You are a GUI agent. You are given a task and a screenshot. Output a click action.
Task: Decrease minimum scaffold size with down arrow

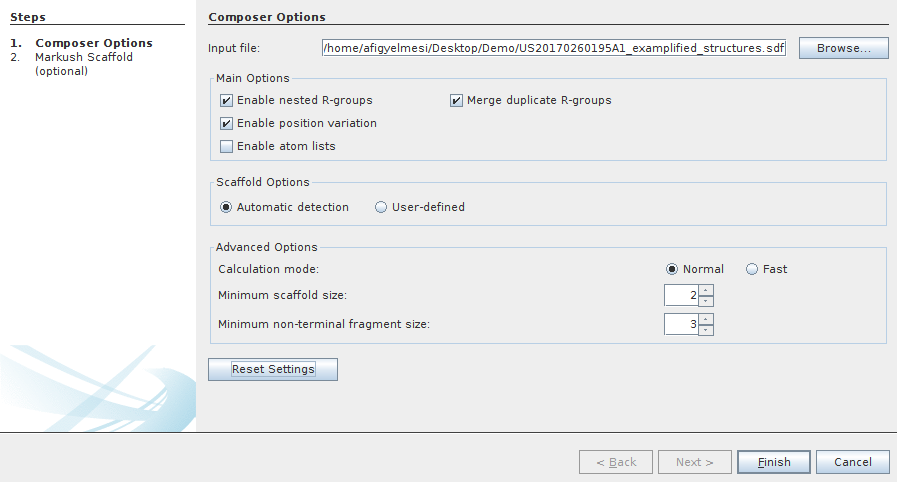pyautogui.click(x=706, y=300)
